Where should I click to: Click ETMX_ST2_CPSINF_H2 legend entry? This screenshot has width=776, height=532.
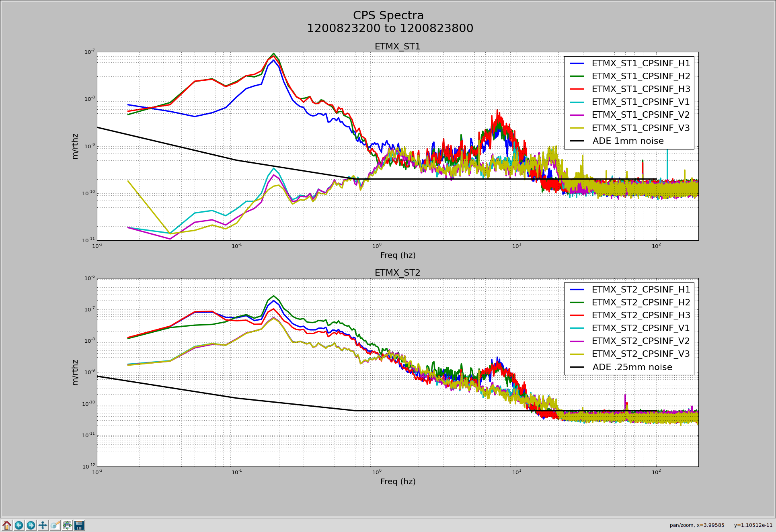point(641,302)
